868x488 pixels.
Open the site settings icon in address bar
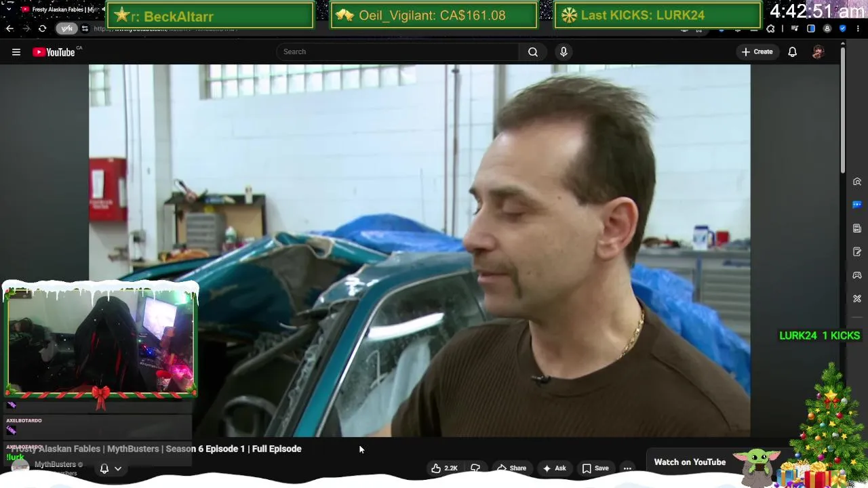click(x=85, y=28)
